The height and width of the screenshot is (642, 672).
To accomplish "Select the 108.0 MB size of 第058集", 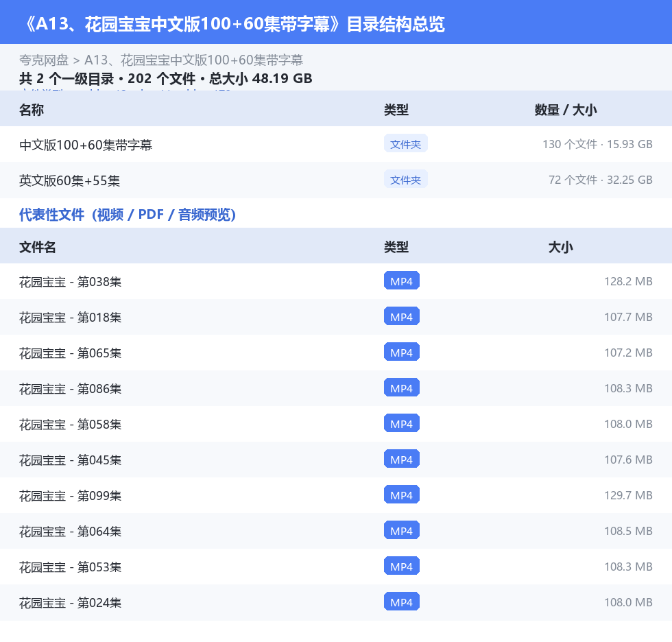I will 628,423.
